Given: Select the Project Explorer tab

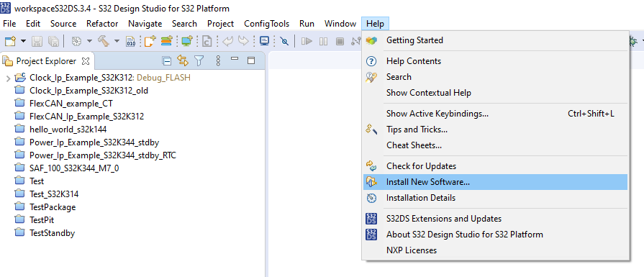Looking at the screenshot, I should click(45, 61).
